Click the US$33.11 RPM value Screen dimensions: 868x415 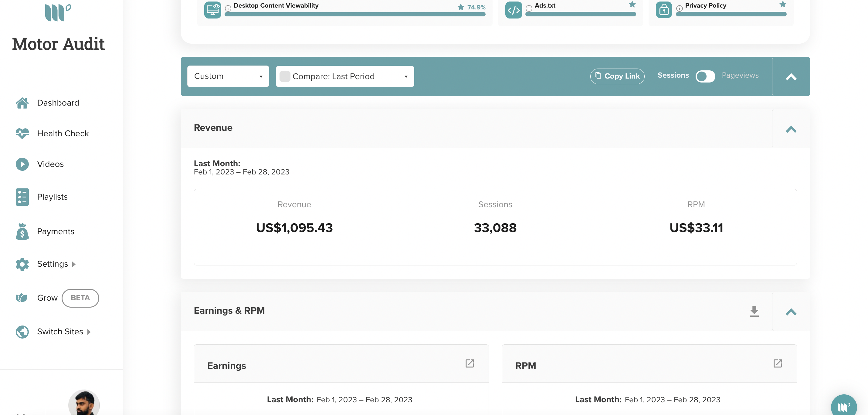[696, 228]
